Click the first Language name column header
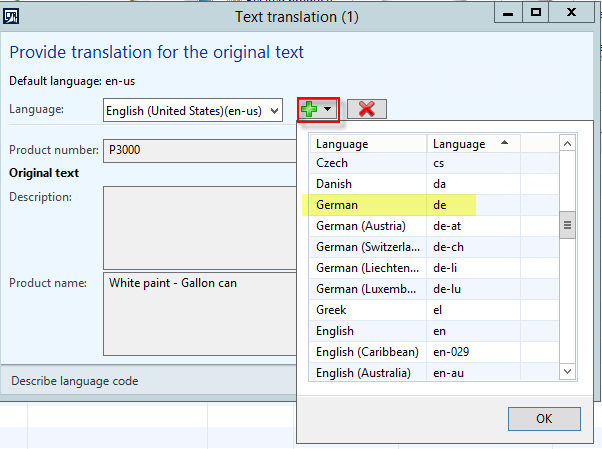Viewport: 602px width, 449px height. pos(367,144)
